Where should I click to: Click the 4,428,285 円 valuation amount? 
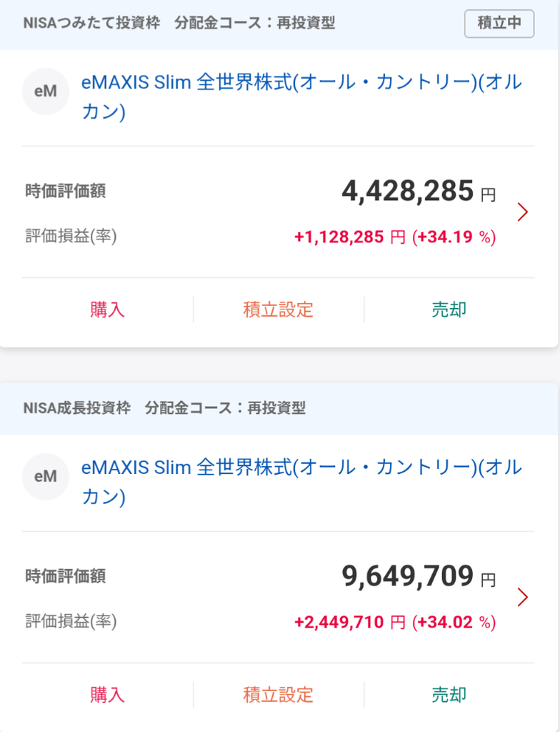coord(419,192)
